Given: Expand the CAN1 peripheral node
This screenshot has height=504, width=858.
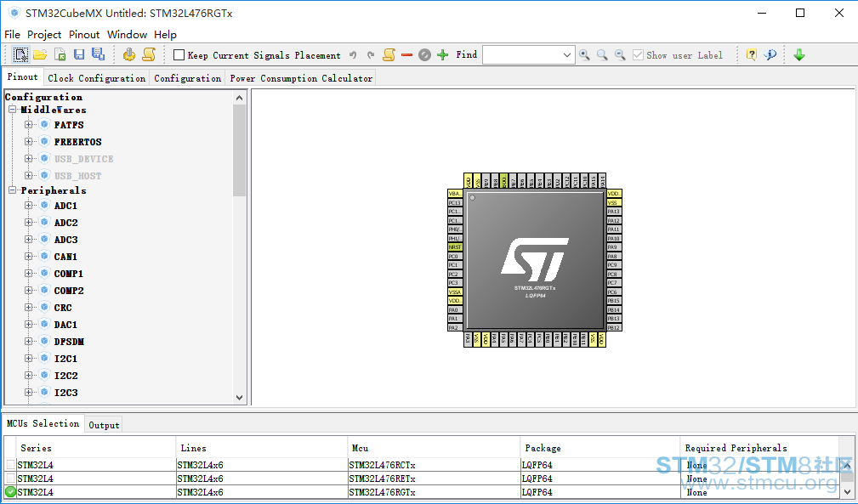Looking at the screenshot, I should tap(28, 257).
